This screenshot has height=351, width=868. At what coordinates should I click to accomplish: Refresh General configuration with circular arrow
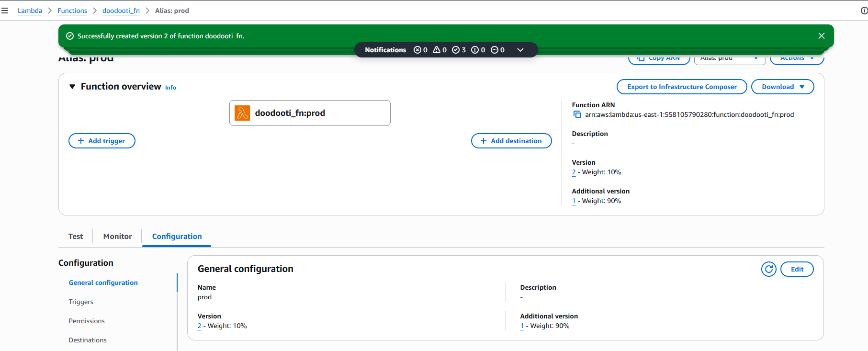click(769, 269)
